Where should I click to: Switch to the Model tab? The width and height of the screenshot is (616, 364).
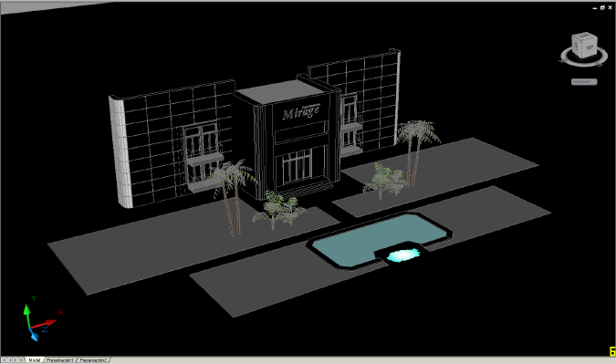(34, 360)
